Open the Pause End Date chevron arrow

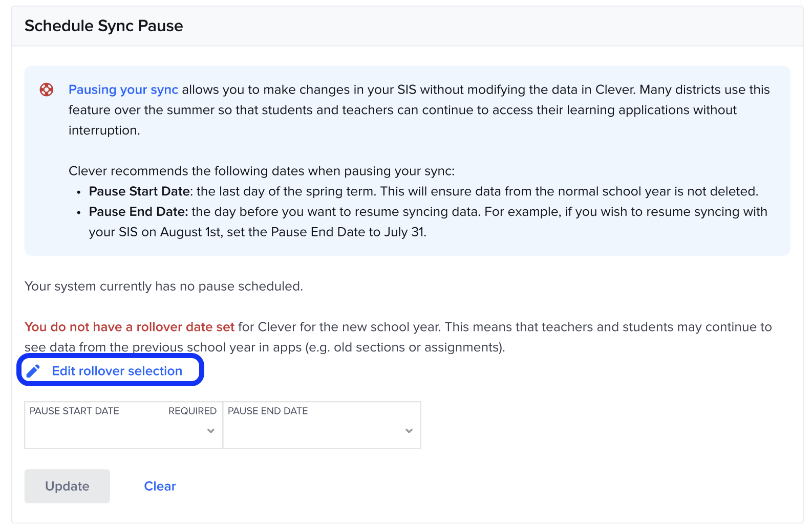408,431
